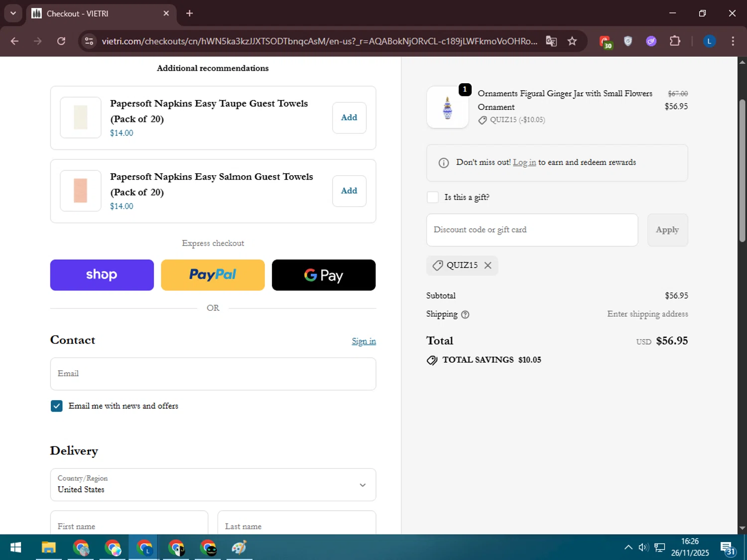Open Taupe Guest Towels thumbnail
This screenshot has height=560, width=747.
tap(81, 117)
